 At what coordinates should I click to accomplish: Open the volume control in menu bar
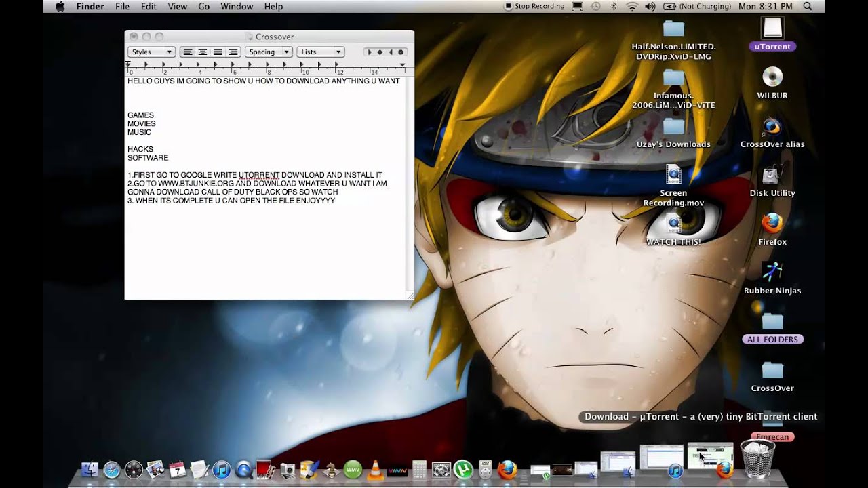coord(650,6)
